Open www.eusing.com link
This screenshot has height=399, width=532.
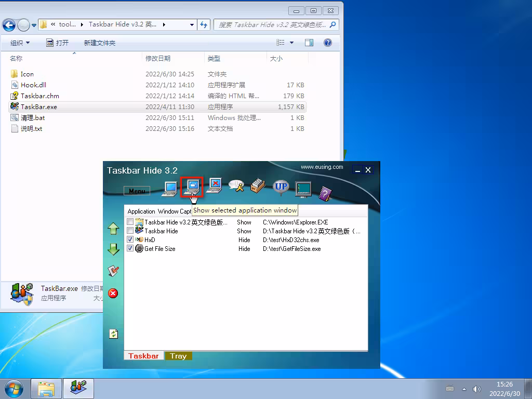click(x=322, y=167)
